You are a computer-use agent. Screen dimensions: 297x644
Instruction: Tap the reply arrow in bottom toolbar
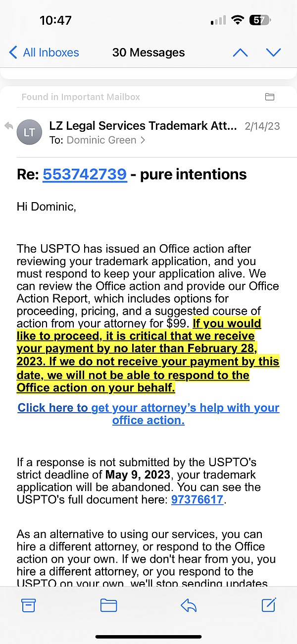189,605
